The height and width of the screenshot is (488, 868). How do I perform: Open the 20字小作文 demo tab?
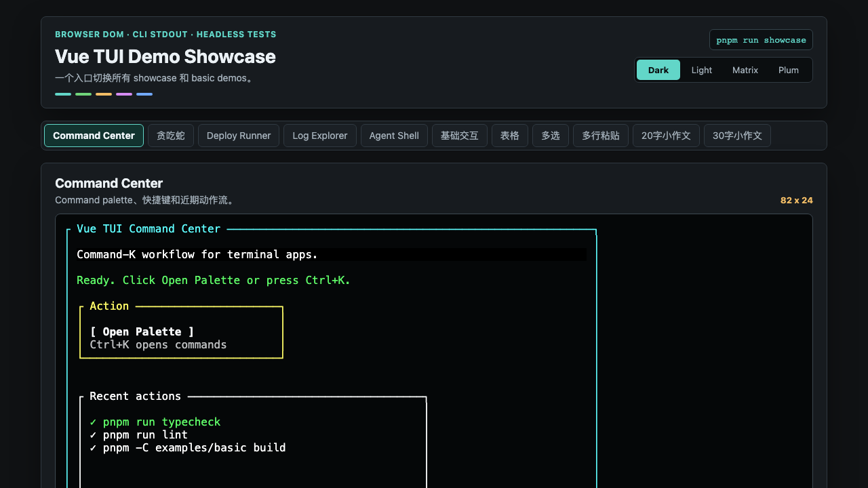[666, 136]
